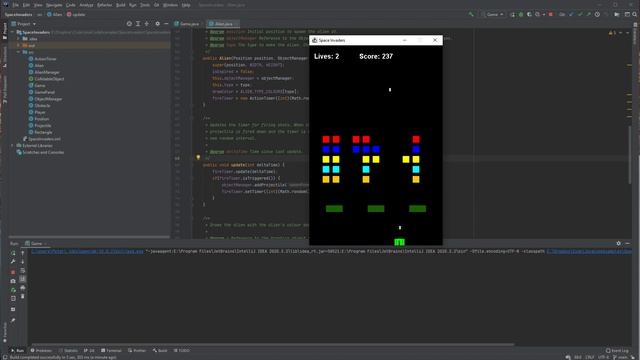
Task: Collapse the src folder
Action: (x=18, y=52)
